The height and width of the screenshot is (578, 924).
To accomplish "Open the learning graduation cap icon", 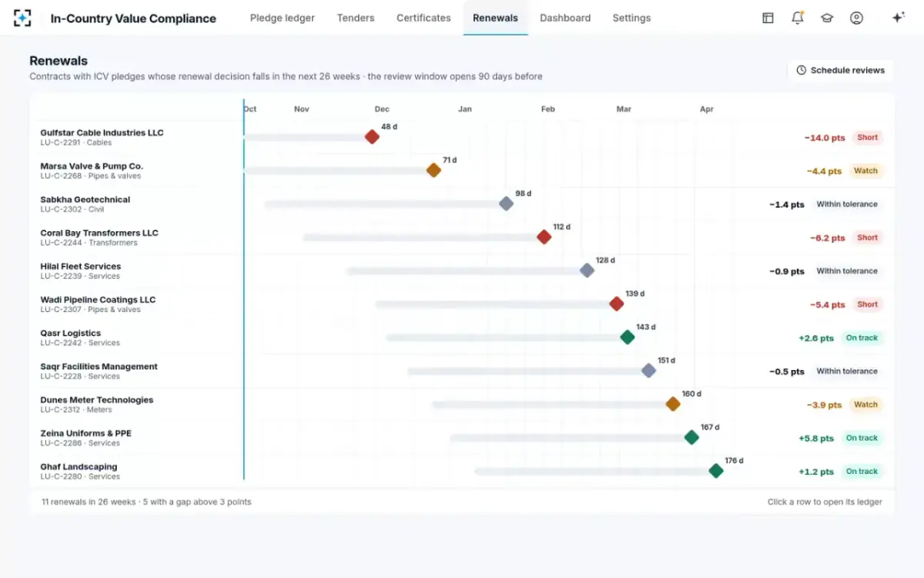I will [827, 18].
